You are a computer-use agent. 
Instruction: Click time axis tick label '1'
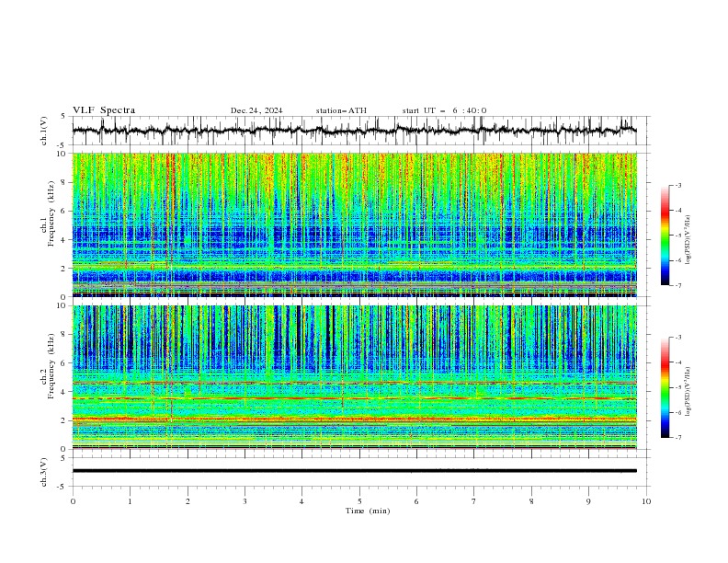(130, 501)
